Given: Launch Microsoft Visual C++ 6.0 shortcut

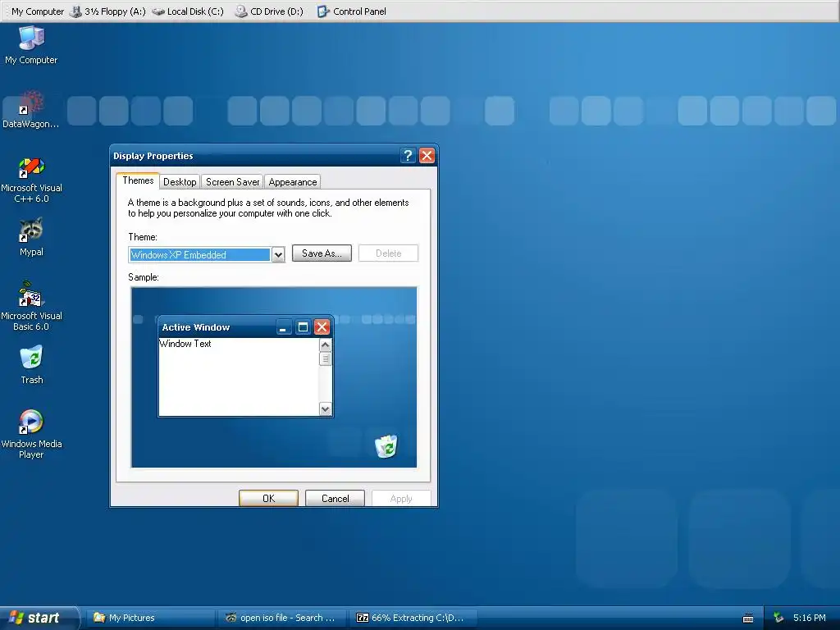Looking at the screenshot, I should [x=31, y=180].
